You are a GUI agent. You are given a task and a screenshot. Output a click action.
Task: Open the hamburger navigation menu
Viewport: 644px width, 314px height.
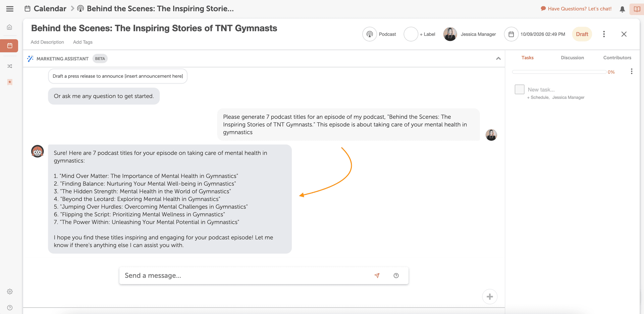click(9, 9)
